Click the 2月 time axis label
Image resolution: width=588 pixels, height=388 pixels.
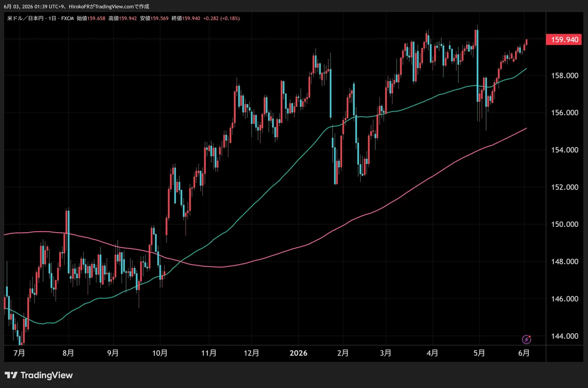(343, 352)
